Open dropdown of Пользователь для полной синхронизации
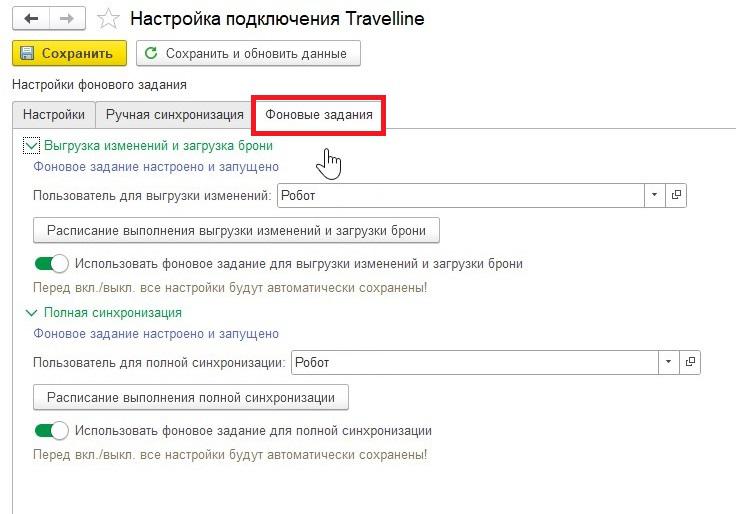The height and width of the screenshot is (514, 736). [668, 362]
